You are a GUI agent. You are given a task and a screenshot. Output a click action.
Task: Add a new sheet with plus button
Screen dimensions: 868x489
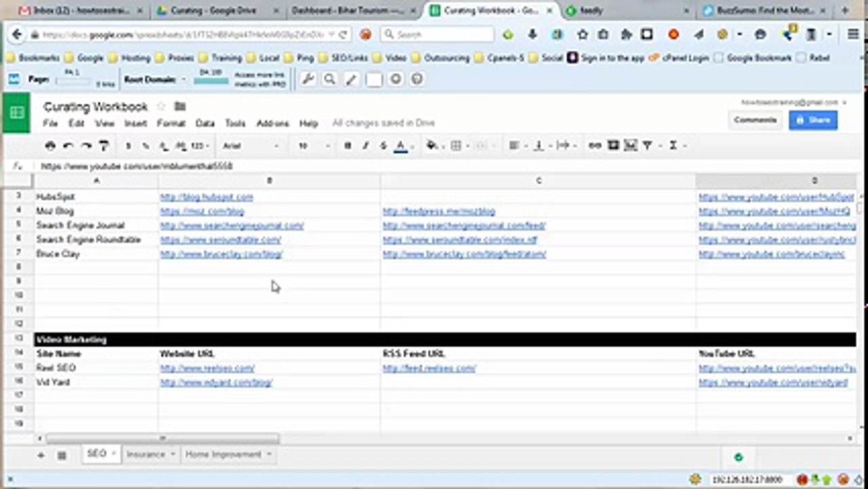coord(41,455)
